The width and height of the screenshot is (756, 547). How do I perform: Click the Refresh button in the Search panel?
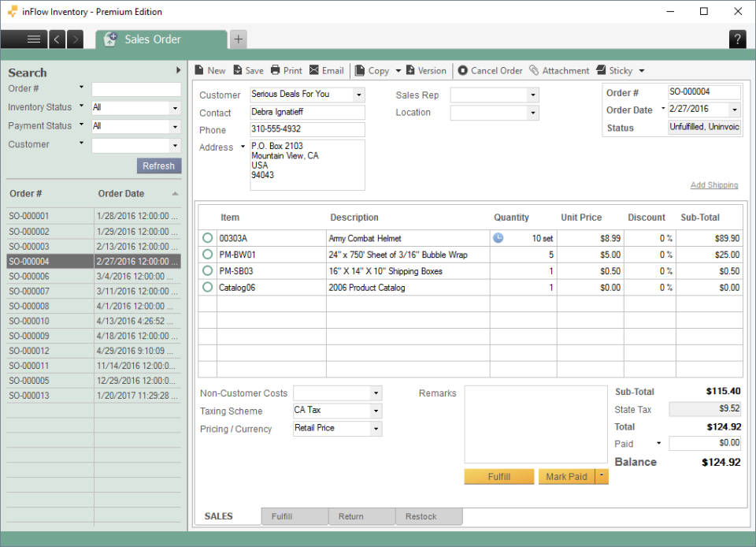tap(159, 166)
